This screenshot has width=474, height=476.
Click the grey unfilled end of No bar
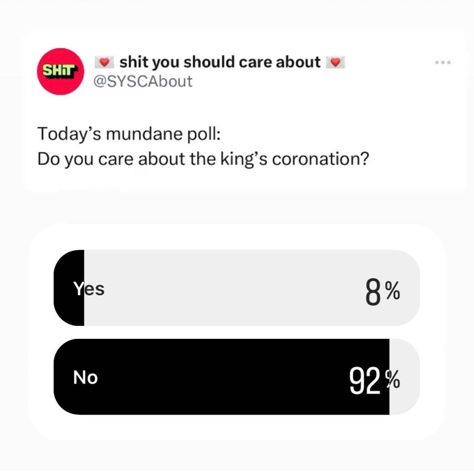click(405, 377)
